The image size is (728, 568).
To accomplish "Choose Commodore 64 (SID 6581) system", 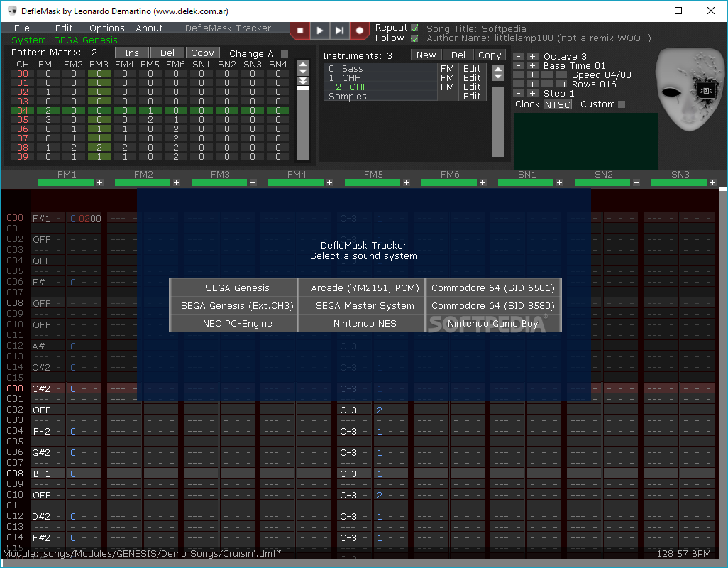I will [493, 288].
